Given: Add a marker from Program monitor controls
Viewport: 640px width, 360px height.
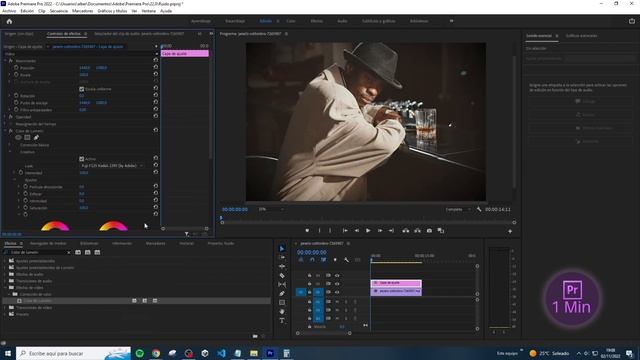Looking at the screenshot, I should 307,231.
